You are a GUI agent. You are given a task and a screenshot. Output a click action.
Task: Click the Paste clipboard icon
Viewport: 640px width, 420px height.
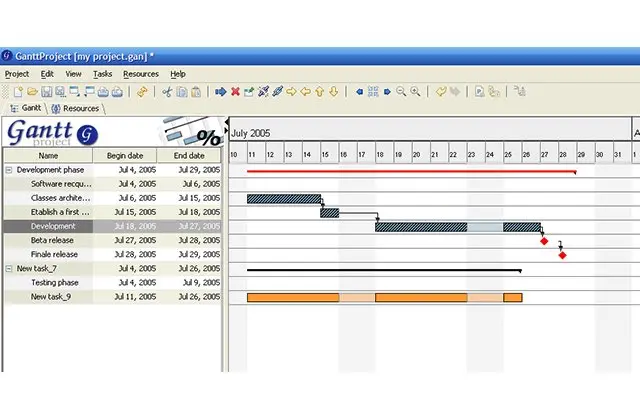[x=196, y=91]
